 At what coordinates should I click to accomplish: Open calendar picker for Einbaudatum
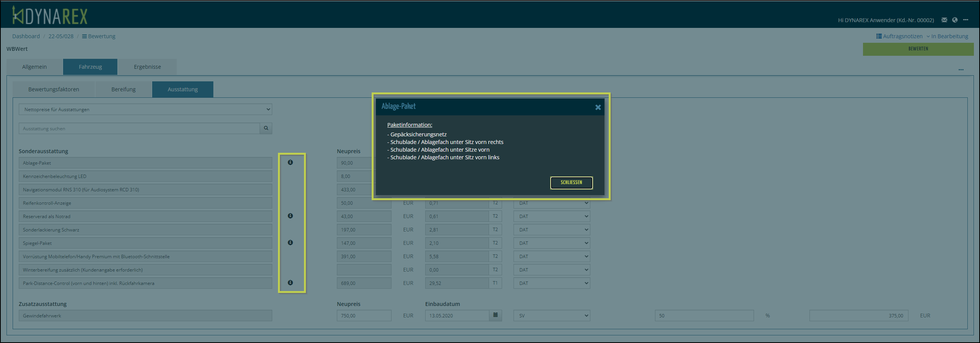click(495, 315)
